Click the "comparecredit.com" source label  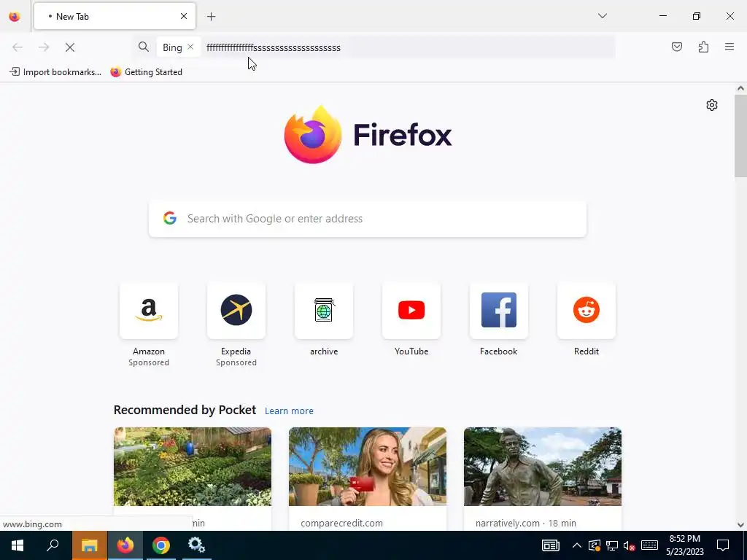(x=341, y=524)
